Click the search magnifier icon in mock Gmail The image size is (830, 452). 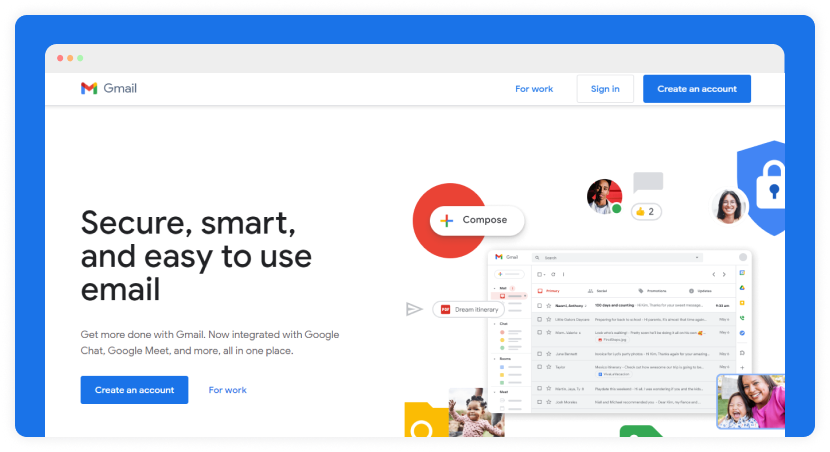(x=537, y=258)
